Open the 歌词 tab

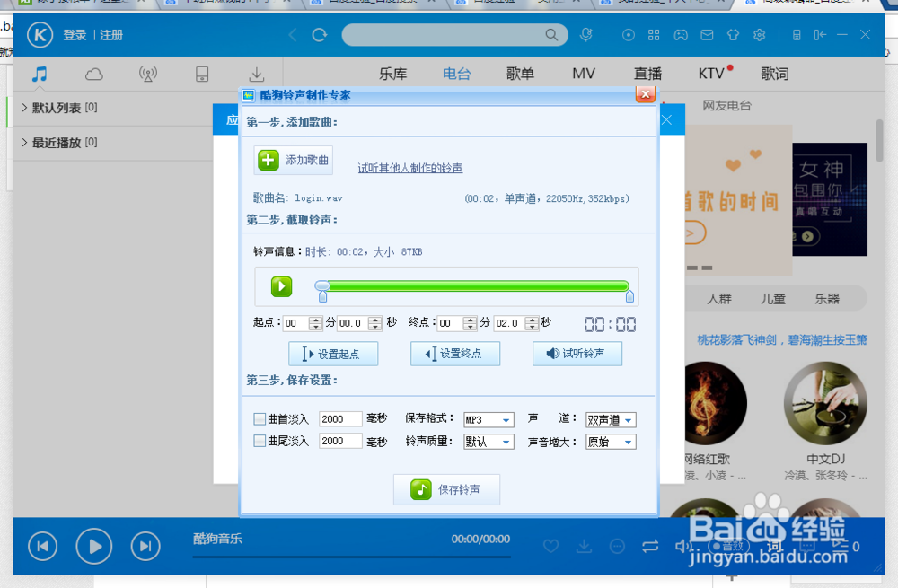click(x=775, y=74)
